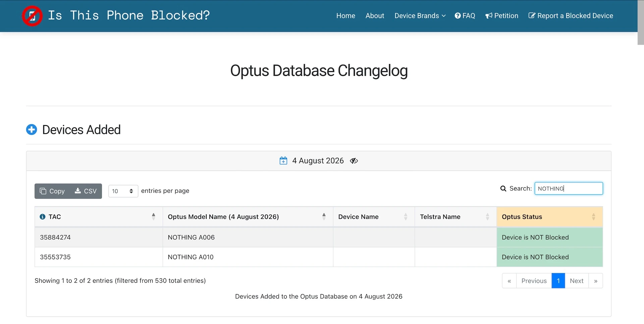Jump to the last page with double-right arrow
This screenshot has height=324, width=644.
596,281
